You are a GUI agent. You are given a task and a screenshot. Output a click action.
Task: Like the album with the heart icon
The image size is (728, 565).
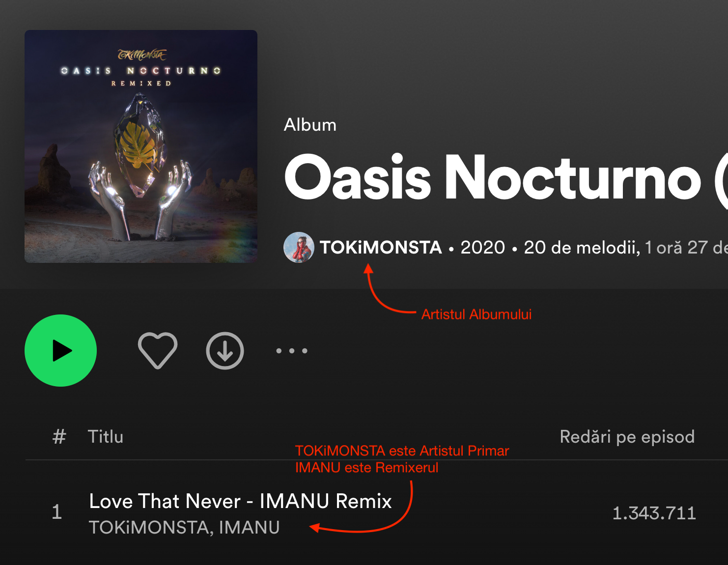[x=158, y=350]
